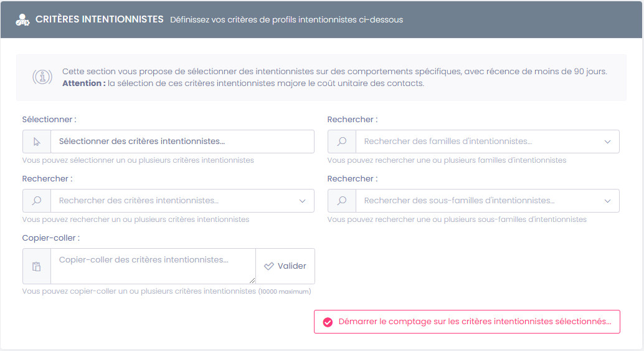This screenshot has height=351, width=644.
Task: Expand the sous-familles d'intentionnistes dropdown arrow
Action: (x=607, y=201)
